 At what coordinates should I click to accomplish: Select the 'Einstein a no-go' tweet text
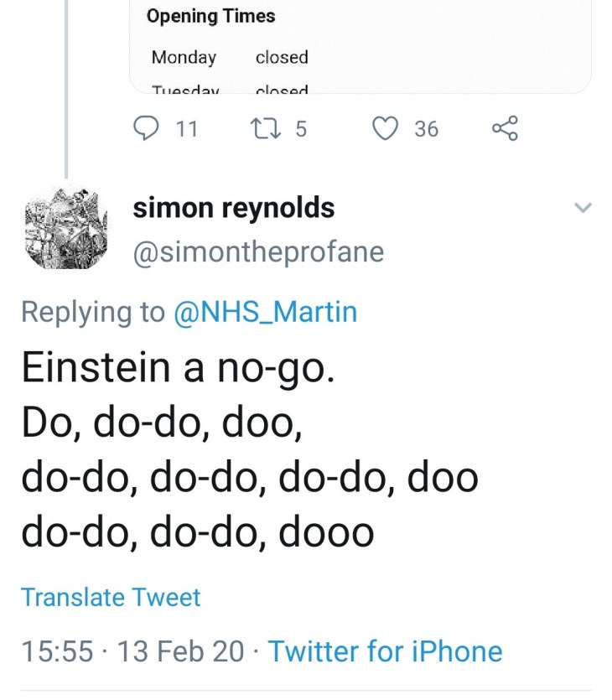coord(178,369)
